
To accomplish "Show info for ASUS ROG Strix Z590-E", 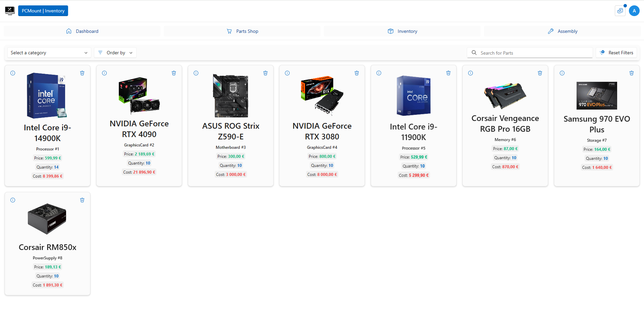I will pyautogui.click(x=196, y=73).
